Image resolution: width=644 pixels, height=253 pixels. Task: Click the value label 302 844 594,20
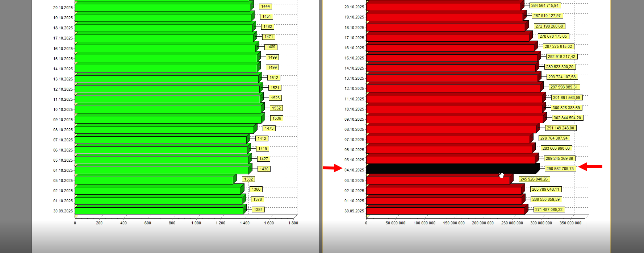pos(567,118)
